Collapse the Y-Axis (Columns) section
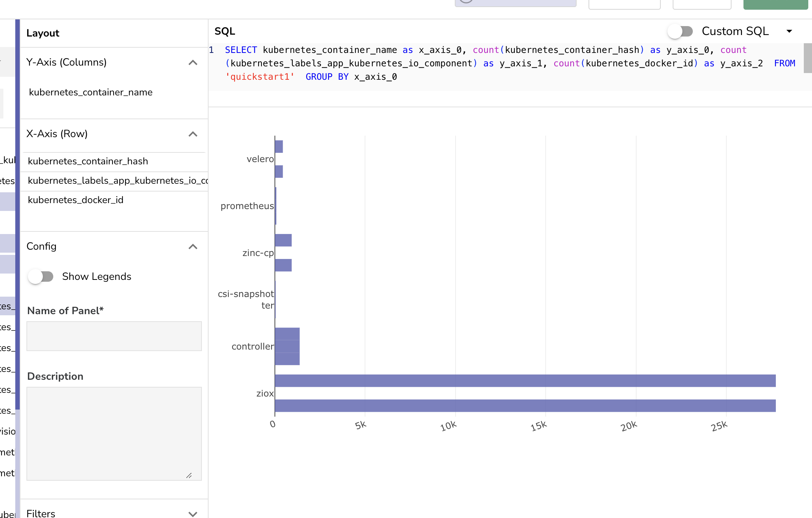The height and width of the screenshot is (518, 812). pyautogui.click(x=193, y=63)
